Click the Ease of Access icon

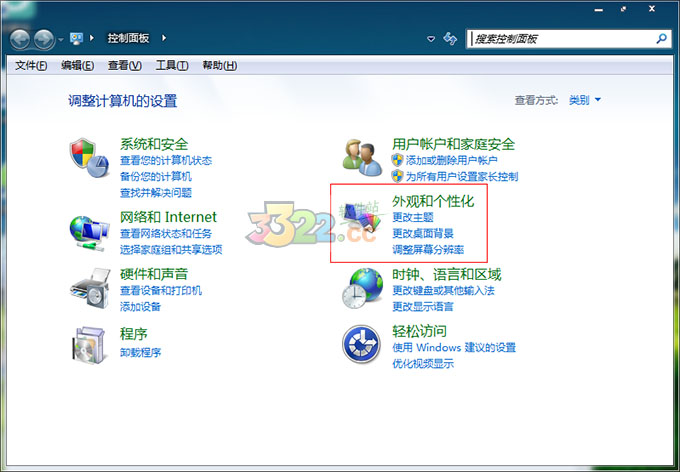(x=361, y=344)
